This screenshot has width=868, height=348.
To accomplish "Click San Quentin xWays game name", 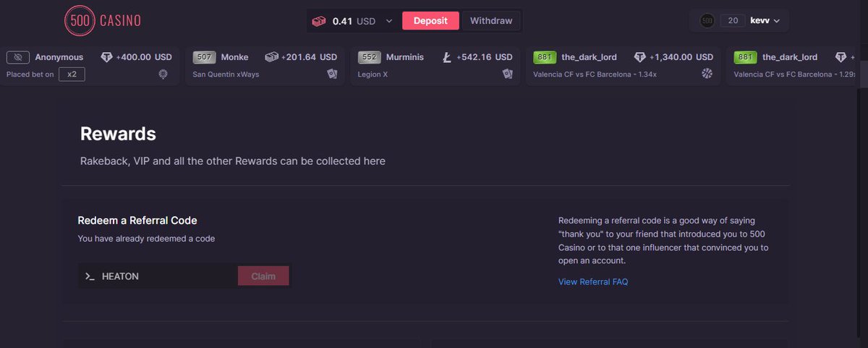I will [226, 75].
